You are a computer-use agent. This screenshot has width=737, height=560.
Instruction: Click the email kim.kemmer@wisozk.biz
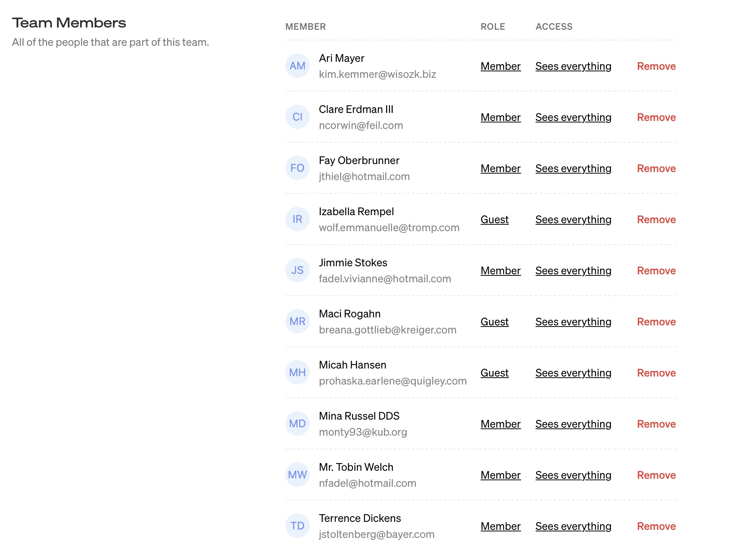point(377,74)
